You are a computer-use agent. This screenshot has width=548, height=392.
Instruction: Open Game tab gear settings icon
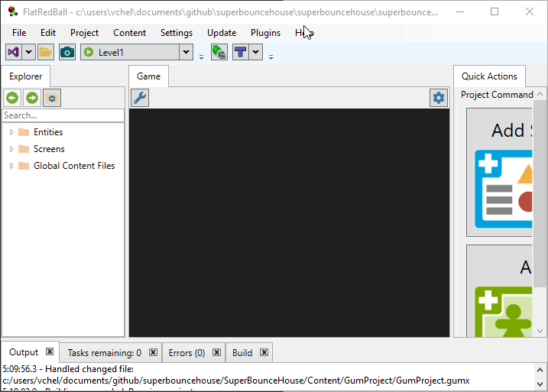tap(439, 98)
